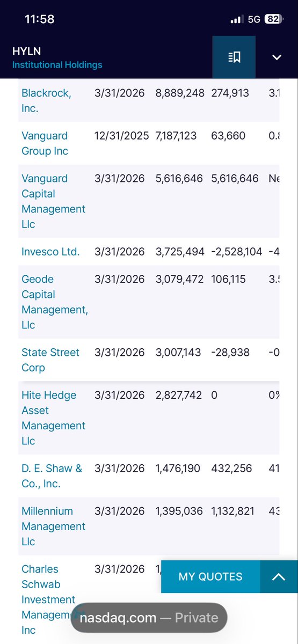This screenshot has width=298, height=644.
Task: View Millennium Management Llc holder
Action: pos(53,526)
